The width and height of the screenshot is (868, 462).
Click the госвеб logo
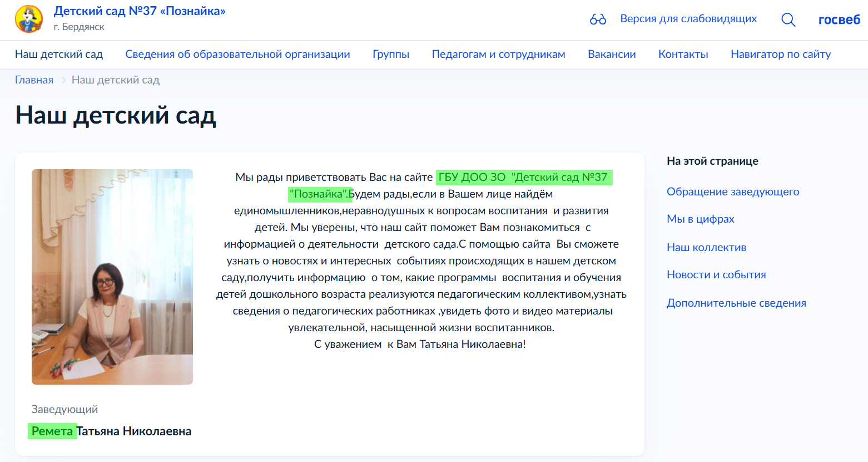click(x=839, y=19)
